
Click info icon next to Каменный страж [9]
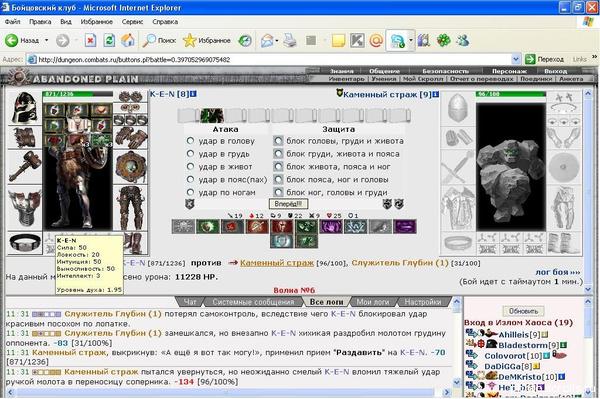point(435,94)
